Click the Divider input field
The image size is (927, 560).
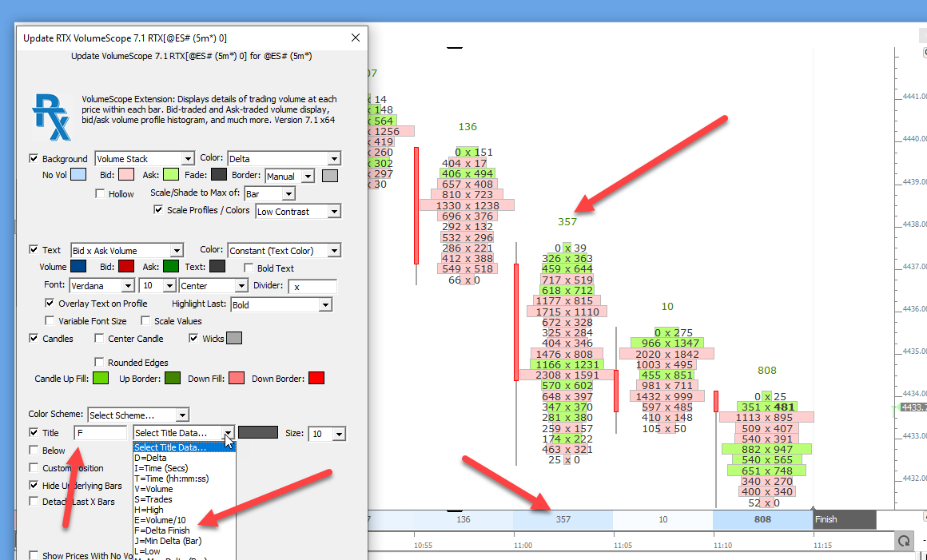312,287
